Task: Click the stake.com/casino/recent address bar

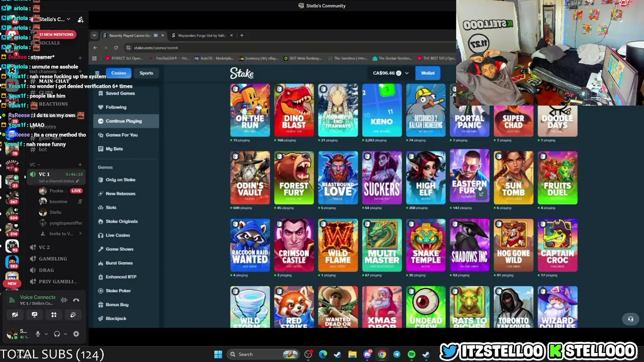Action: (289, 48)
